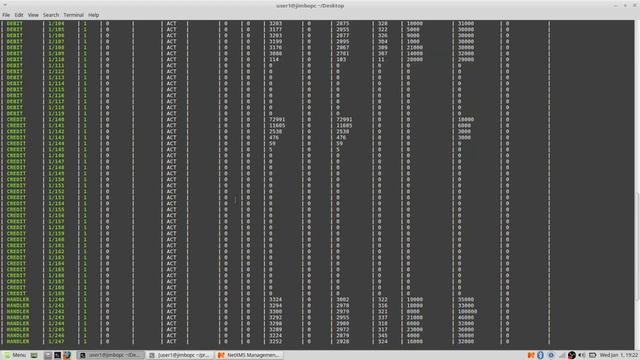This screenshot has height=360, width=640.
Task: Click the value 100000 in HANDLER row 1/242
Action: tap(467, 311)
